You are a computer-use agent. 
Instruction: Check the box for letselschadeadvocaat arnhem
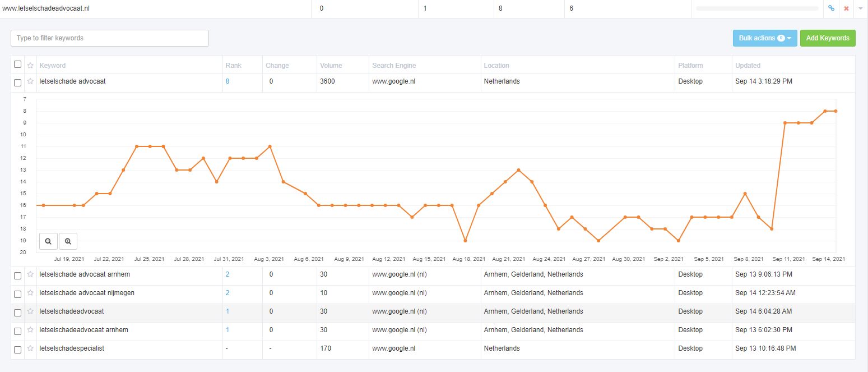(x=17, y=331)
